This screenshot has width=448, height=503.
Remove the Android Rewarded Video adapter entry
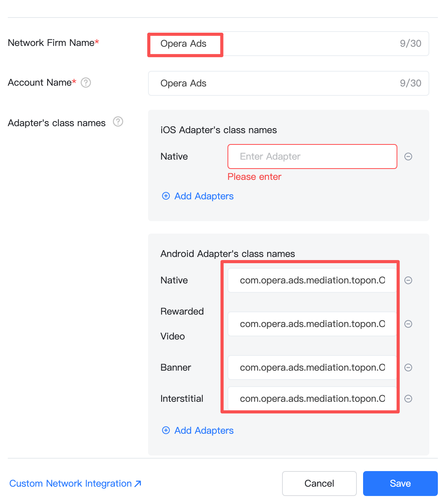408,324
